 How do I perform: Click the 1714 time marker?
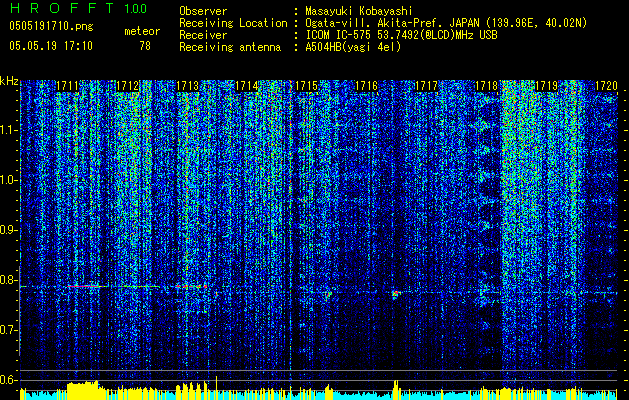[x=247, y=86]
